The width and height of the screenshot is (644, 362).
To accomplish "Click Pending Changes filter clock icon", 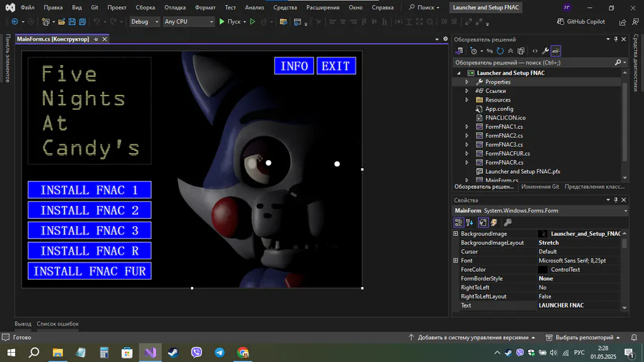I will click(x=474, y=51).
